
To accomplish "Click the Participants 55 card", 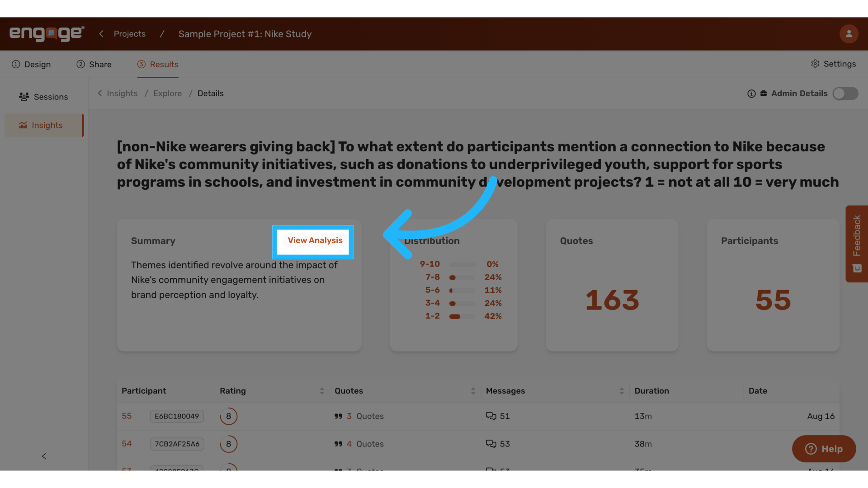I will 773,286.
